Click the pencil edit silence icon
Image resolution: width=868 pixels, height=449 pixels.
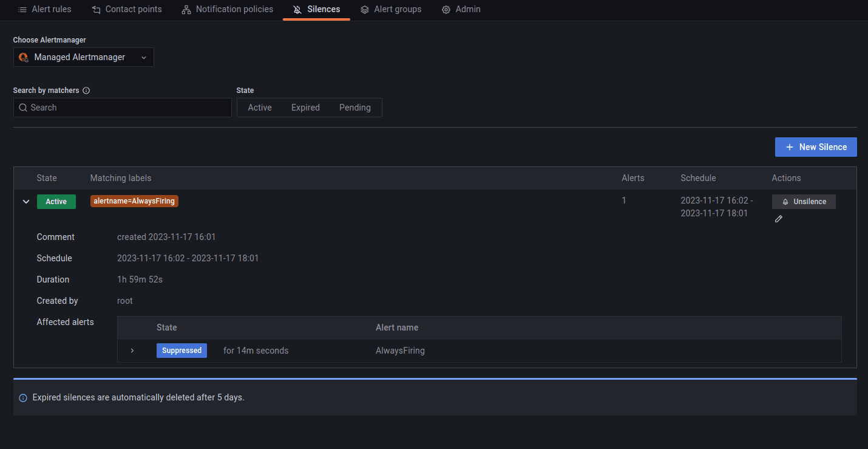click(x=779, y=219)
